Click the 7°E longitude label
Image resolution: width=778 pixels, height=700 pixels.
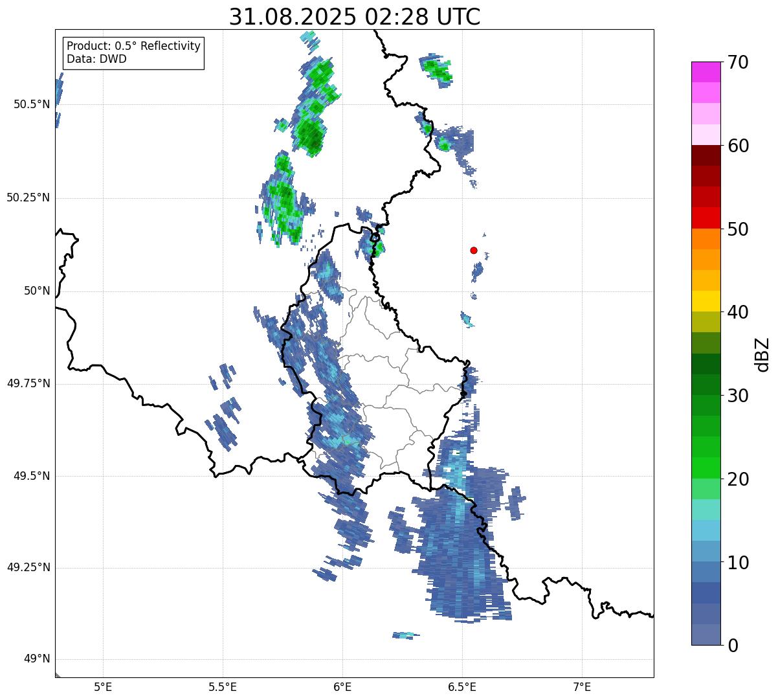[582, 687]
